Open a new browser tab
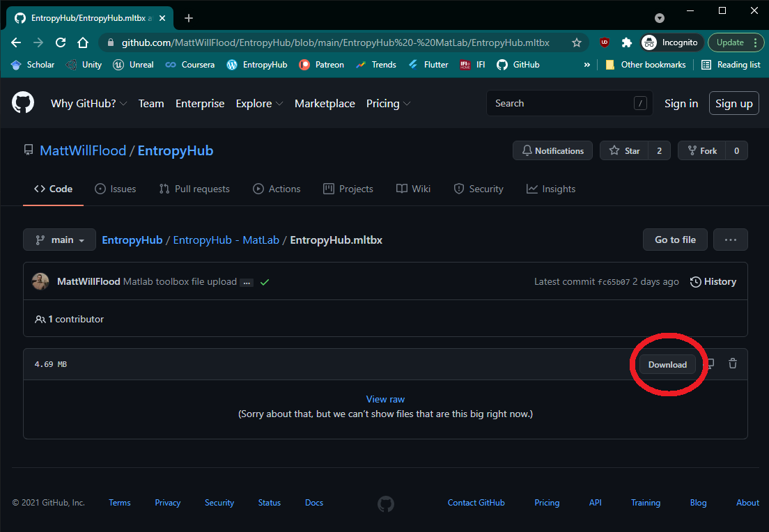This screenshot has height=532, width=769. tap(189, 18)
